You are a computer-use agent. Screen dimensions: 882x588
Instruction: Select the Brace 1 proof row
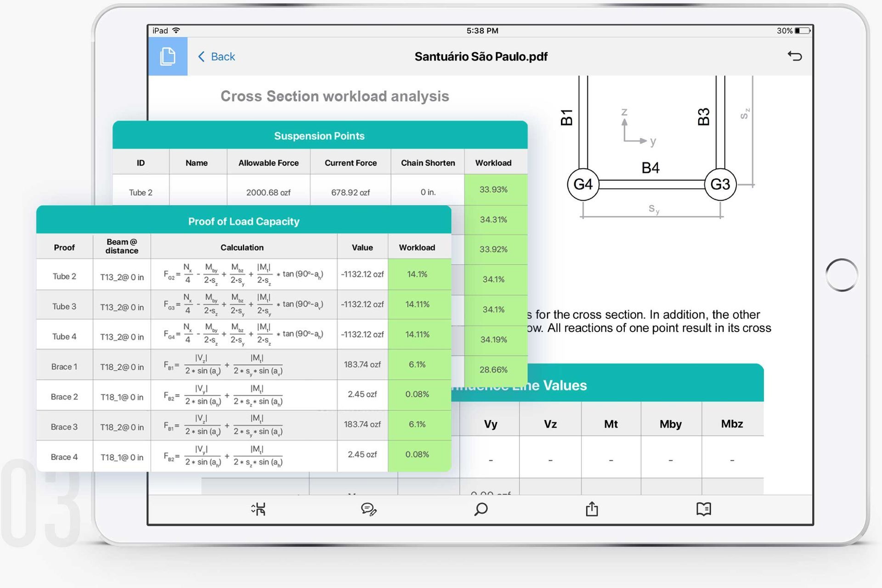[64, 367]
